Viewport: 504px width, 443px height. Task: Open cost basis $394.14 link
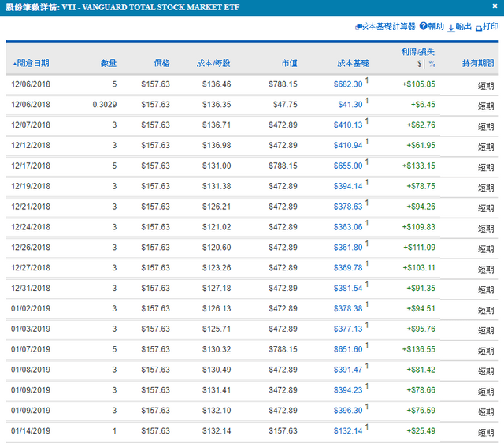point(348,186)
